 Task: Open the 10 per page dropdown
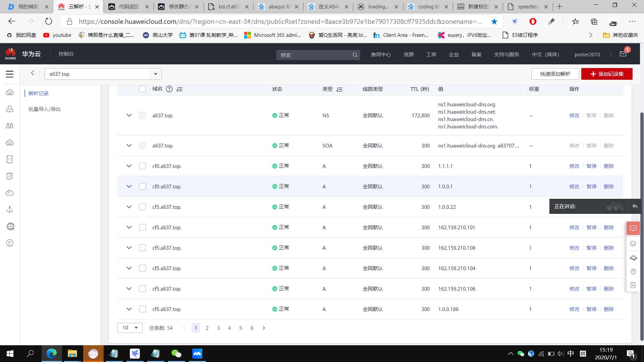(130, 328)
